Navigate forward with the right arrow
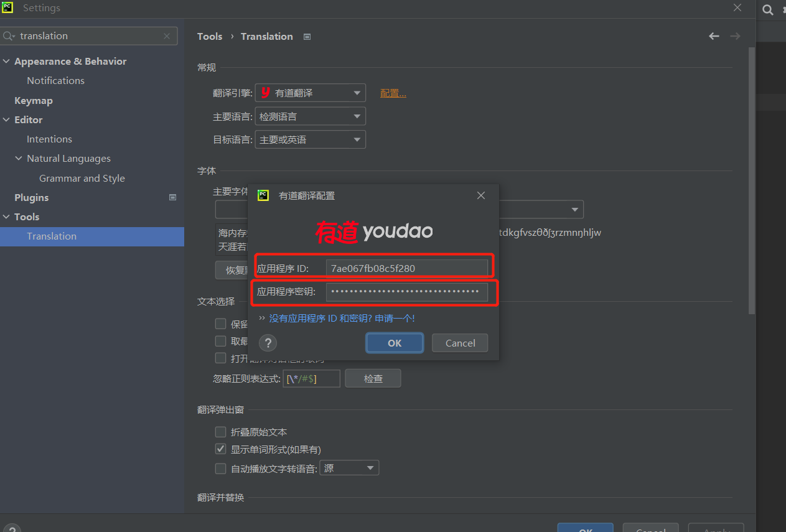This screenshot has height=532, width=786. tap(735, 36)
